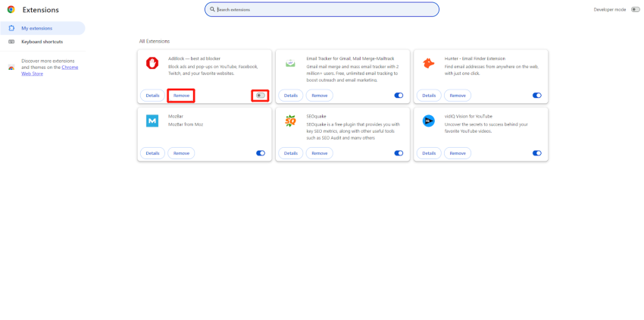Viewport: 644px width, 320px height.
Task: Click the AdBlock red hand icon
Action: tap(152, 63)
